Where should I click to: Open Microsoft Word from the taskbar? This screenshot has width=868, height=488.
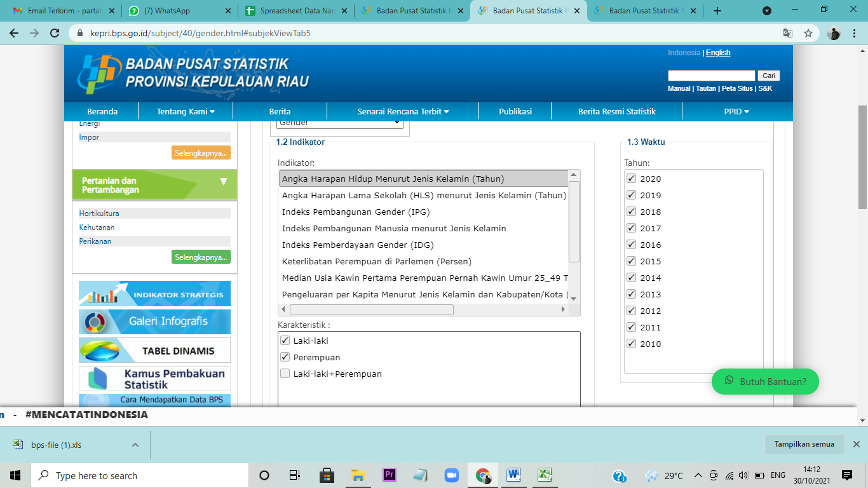(x=514, y=475)
